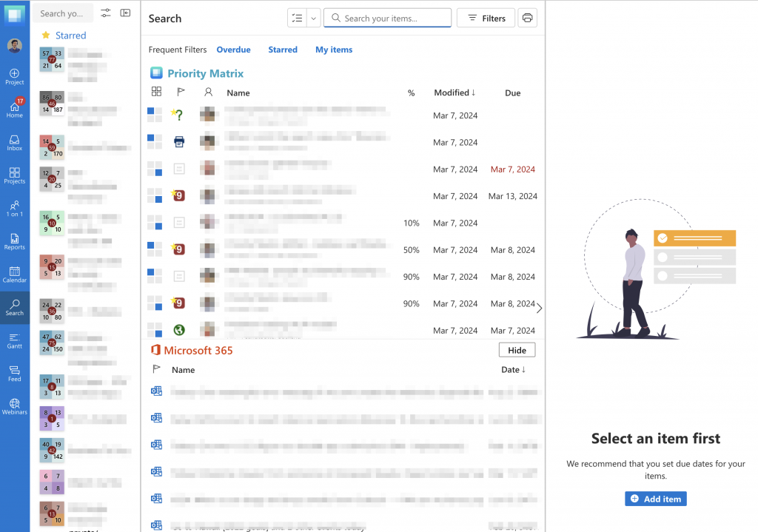Click the print icon beside Filters
This screenshot has width=758, height=532.
(527, 17)
